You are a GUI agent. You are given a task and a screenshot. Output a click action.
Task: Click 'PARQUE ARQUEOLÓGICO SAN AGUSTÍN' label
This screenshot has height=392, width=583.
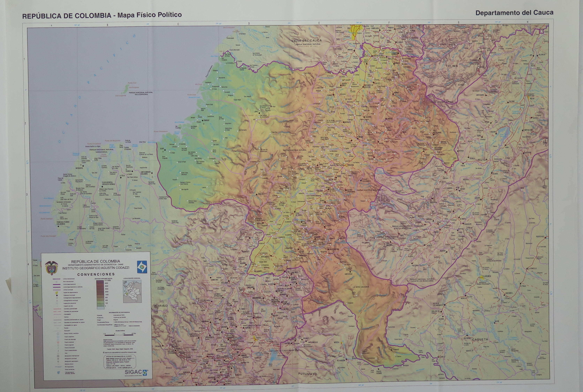pos(388,238)
